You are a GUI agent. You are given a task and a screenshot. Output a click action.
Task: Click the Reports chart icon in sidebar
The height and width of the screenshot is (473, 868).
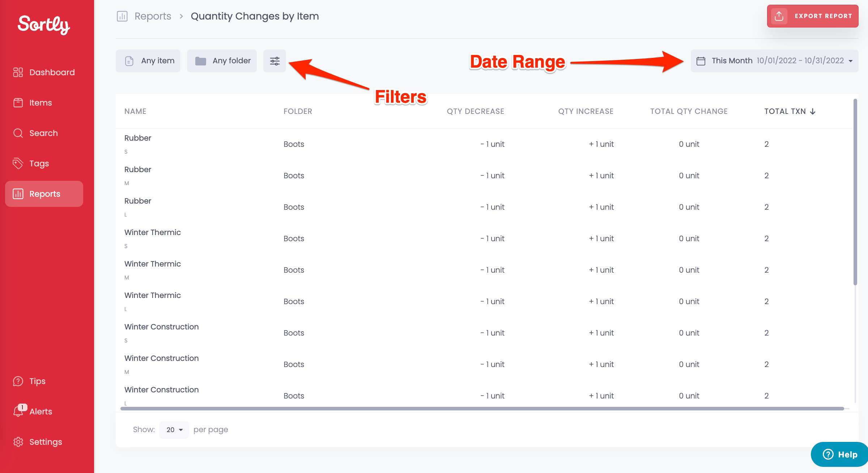pos(18,194)
